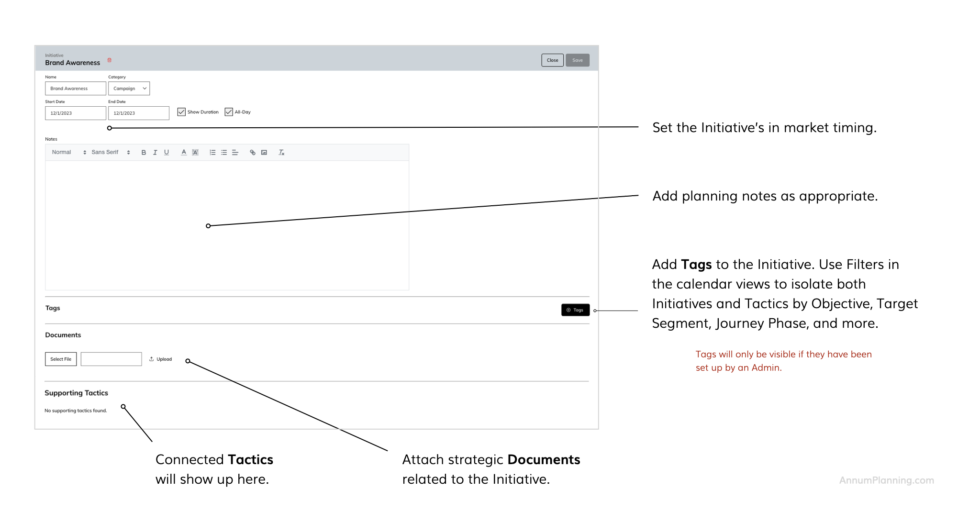
Task: Apply italic formatting in Notes editor
Action: (x=155, y=153)
